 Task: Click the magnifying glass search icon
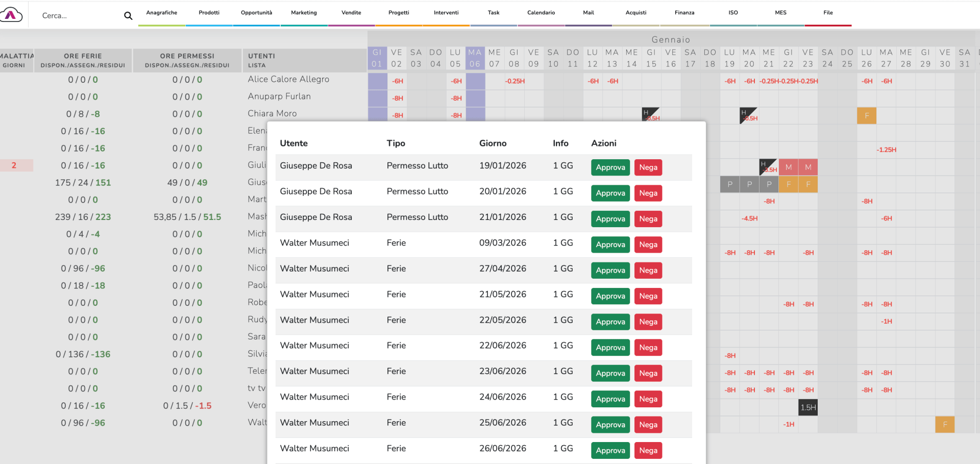[128, 16]
